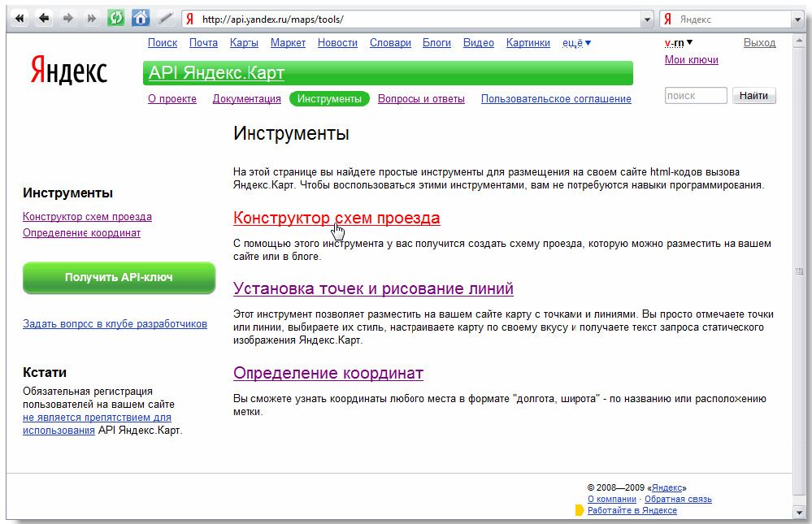Click the vertical scrollbar thumb
Screen dimensions: 812x524
click(799, 271)
